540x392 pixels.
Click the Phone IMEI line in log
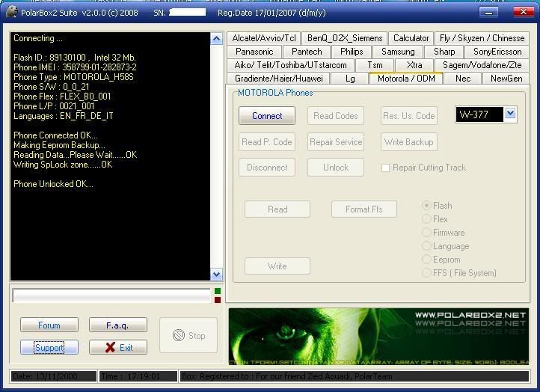(x=75, y=67)
